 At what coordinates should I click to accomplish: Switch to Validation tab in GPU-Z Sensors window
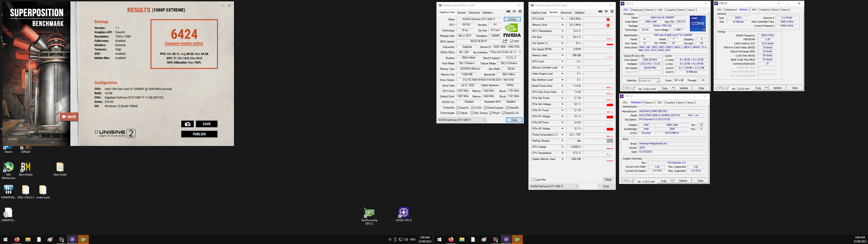point(579,12)
